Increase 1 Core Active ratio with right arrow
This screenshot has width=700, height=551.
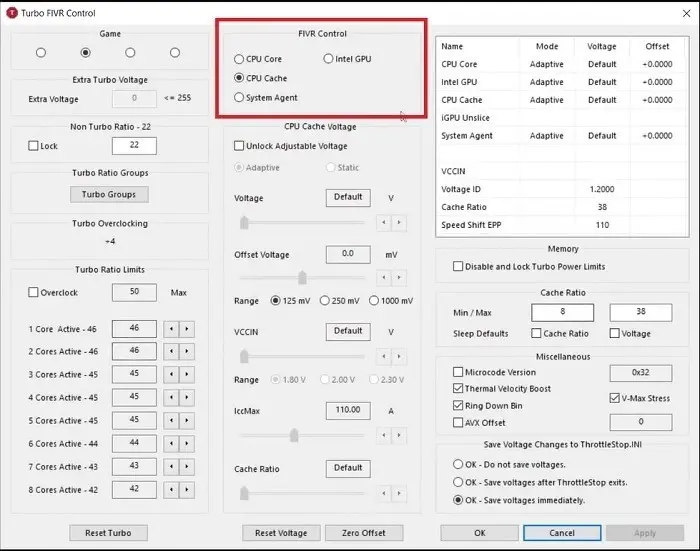pyautogui.click(x=187, y=329)
